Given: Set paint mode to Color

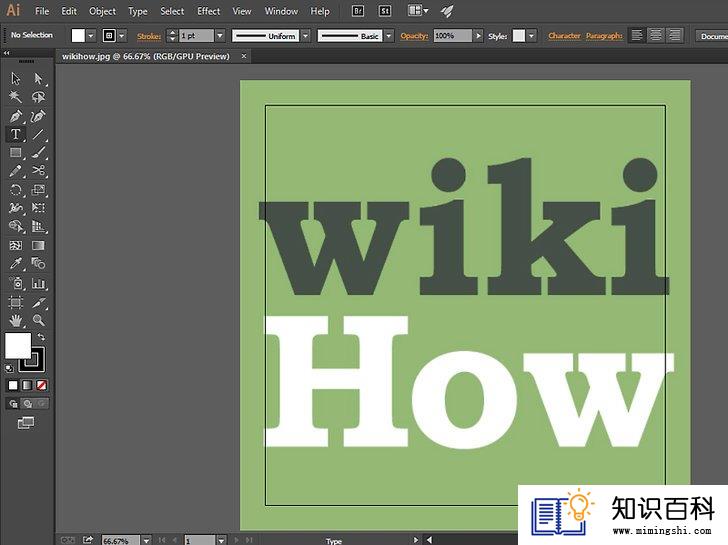Looking at the screenshot, I should pyautogui.click(x=13, y=385).
